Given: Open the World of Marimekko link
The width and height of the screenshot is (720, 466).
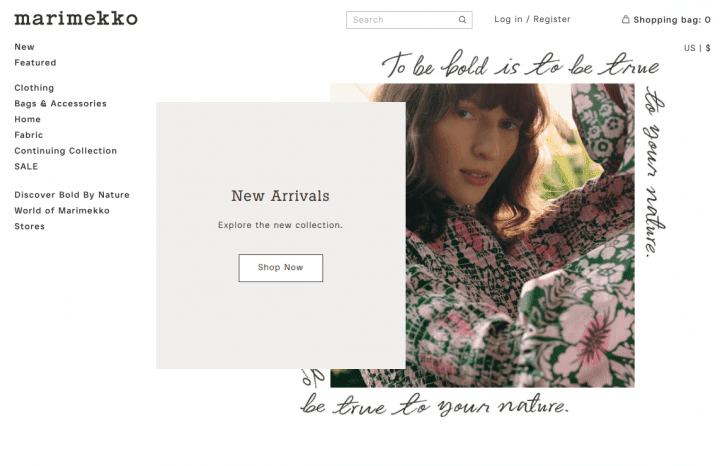Looking at the screenshot, I should coord(62,210).
